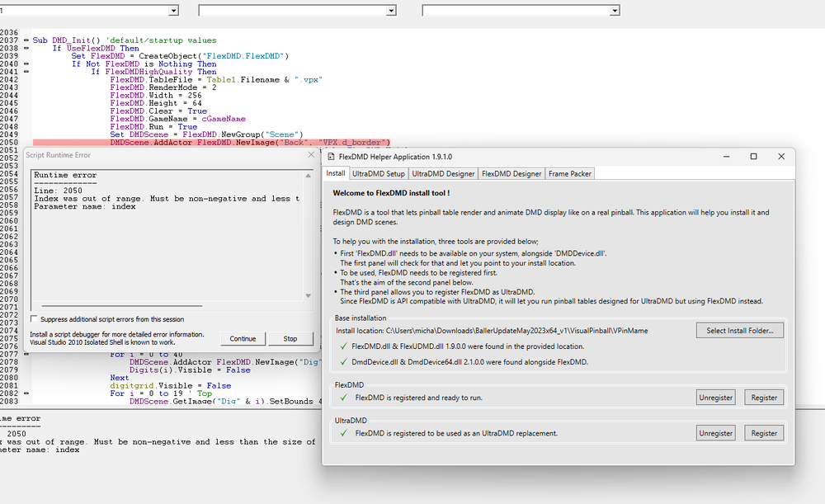
Task: Click the 'FlexDMD.GameName = cGameName' line
Action: (178, 119)
